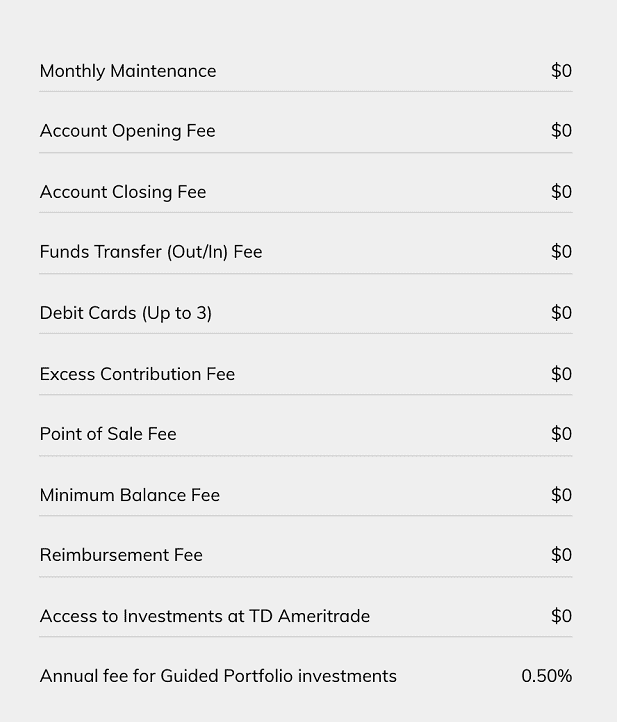Click the $0 value for Excess Contribution Fee

pos(561,374)
